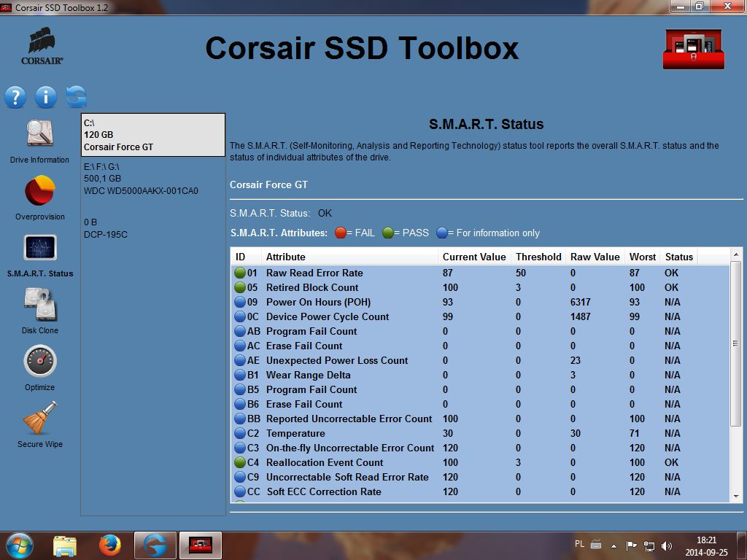Screen dimensions: 747x560
Task: Select the Raw Read Error Rate row
Action: pos(480,273)
